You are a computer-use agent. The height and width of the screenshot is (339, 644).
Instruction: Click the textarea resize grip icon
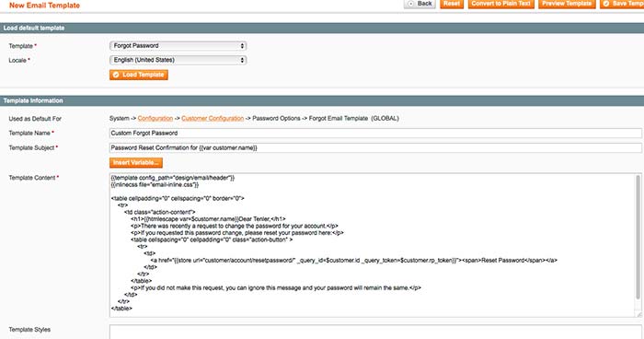(x=638, y=314)
